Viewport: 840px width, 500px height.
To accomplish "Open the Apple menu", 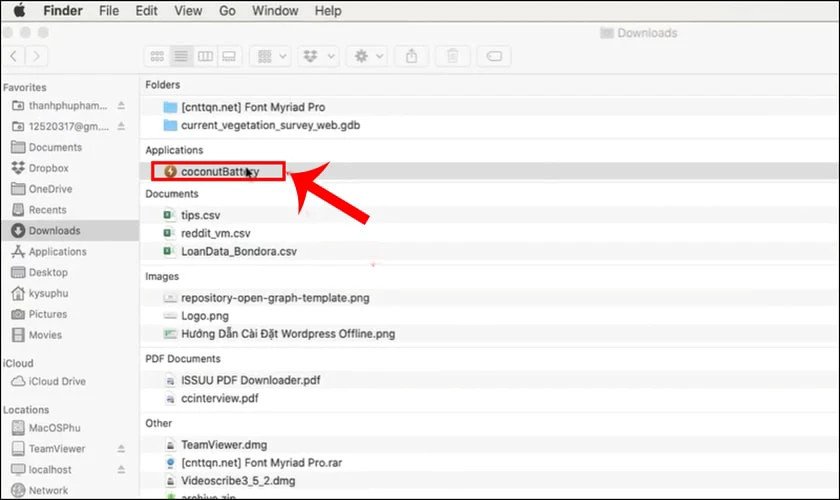I will (x=18, y=11).
